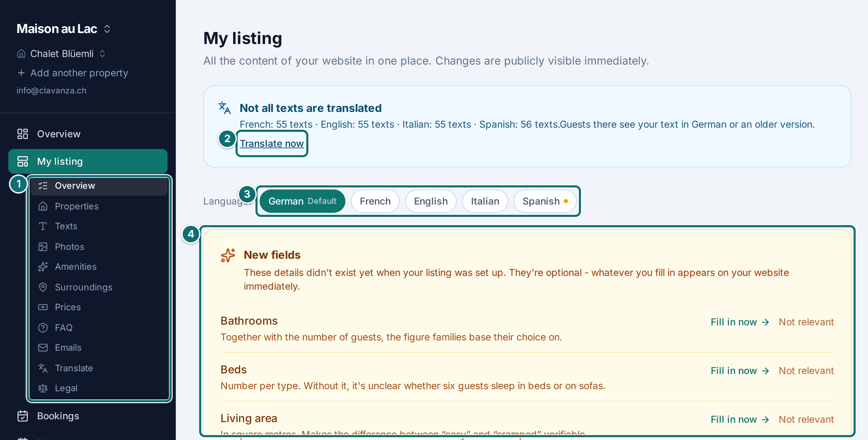Click the Surroundings map pin icon
The width and height of the screenshot is (868, 440).
[x=43, y=287]
